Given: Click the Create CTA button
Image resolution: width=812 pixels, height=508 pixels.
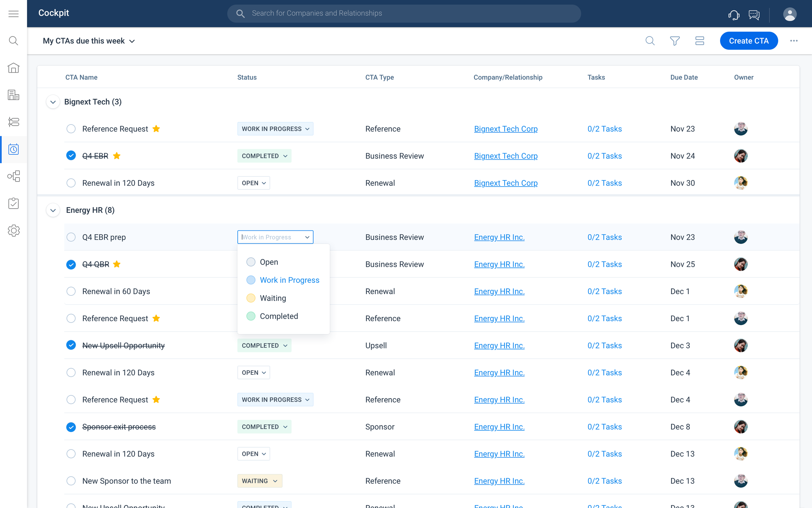Looking at the screenshot, I should tap(749, 41).
